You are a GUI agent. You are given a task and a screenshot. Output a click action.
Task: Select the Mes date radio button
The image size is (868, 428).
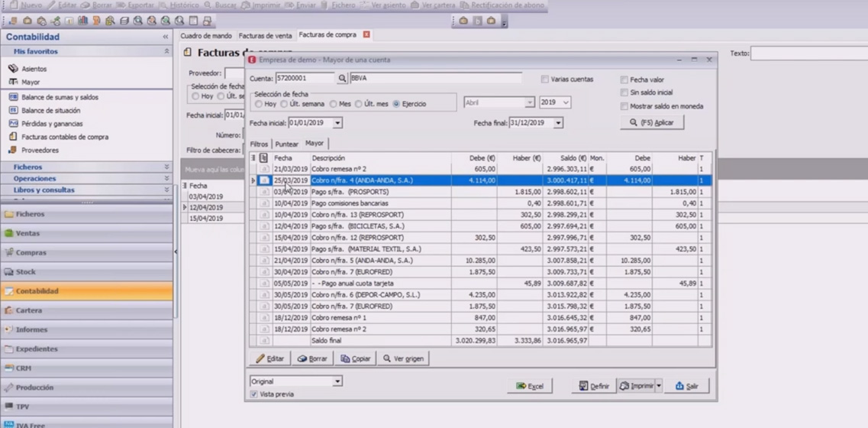[x=334, y=104]
